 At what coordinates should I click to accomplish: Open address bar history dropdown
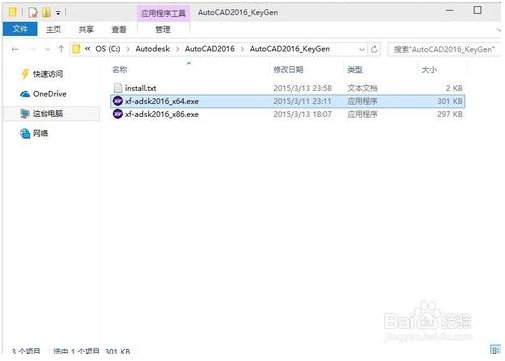coord(361,50)
